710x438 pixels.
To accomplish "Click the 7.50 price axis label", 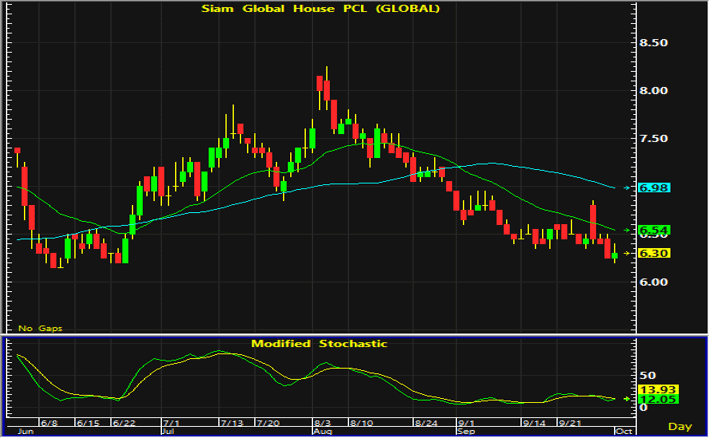I will (x=653, y=139).
